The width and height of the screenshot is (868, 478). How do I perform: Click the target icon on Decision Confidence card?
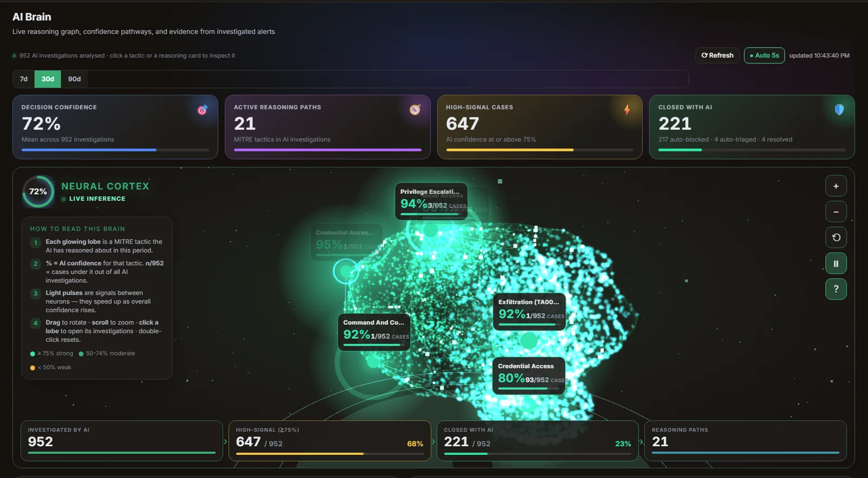click(x=202, y=110)
